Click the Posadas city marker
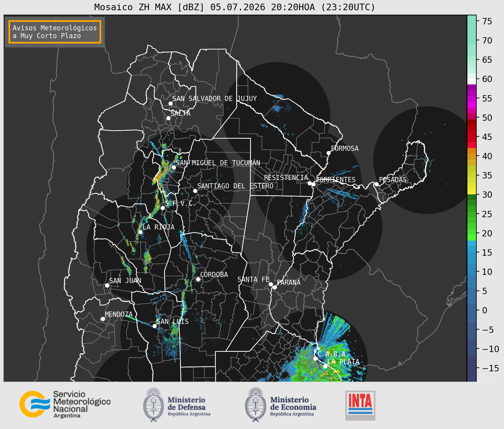Viewport: 504px width, 429px height. coord(377,184)
